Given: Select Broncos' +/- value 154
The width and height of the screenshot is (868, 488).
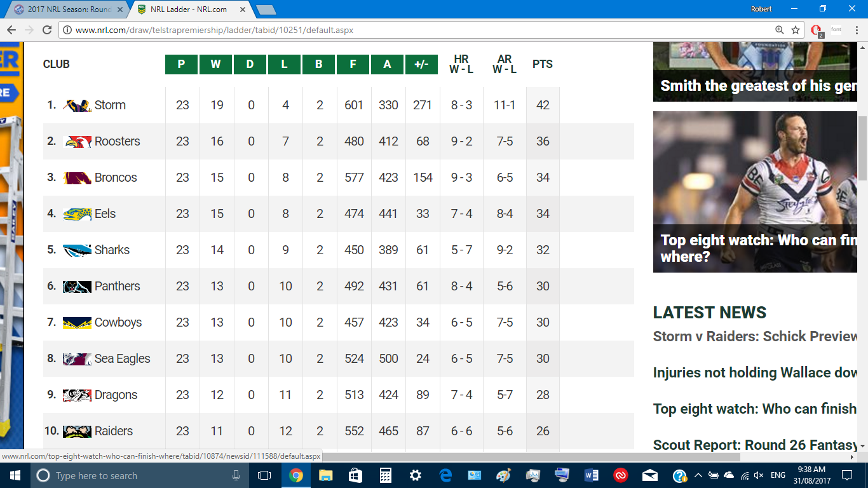Looking at the screenshot, I should click(x=423, y=178).
